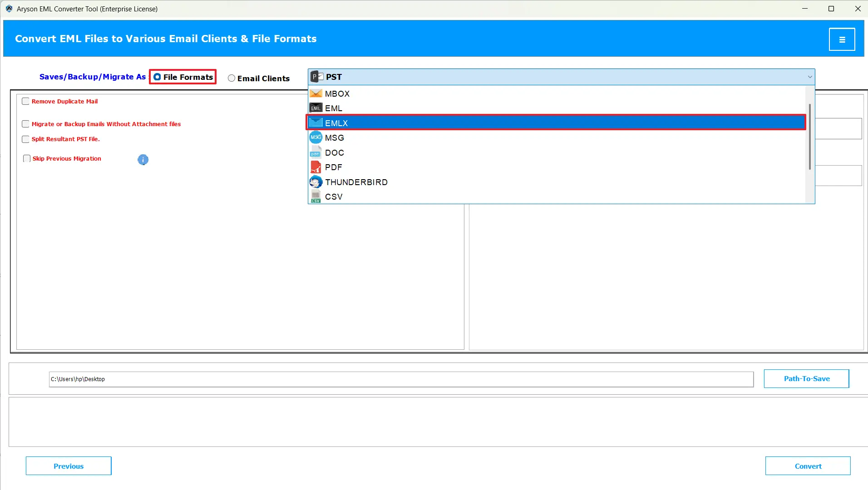Click the PDF format icon

(316, 167)
